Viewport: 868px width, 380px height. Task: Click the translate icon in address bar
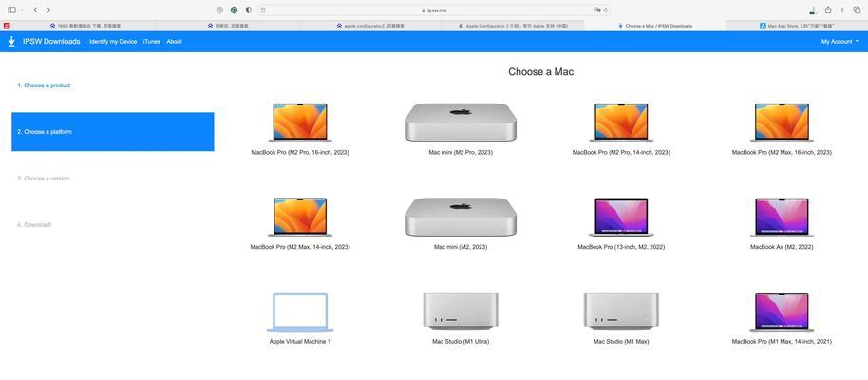[x=596, y=9]
